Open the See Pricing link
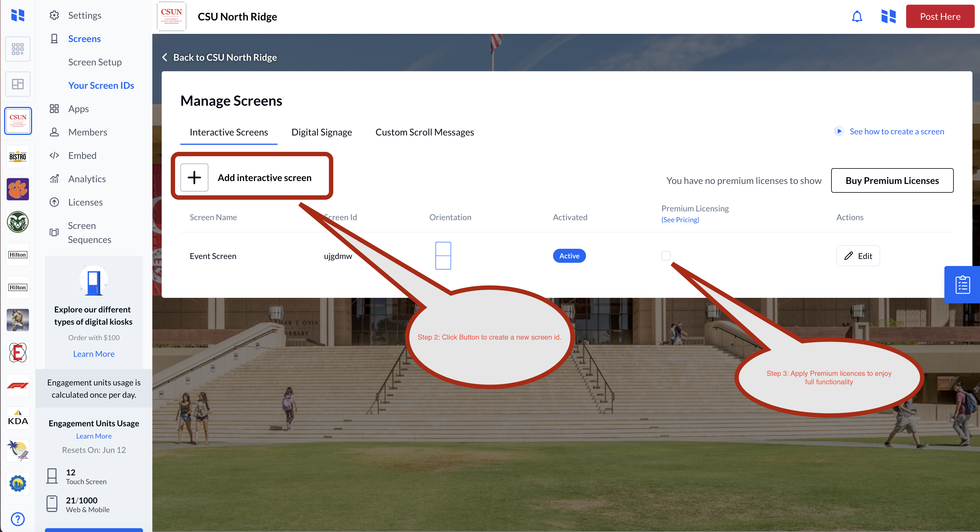Viewport: 980px width, 532px height. (680, 220)
